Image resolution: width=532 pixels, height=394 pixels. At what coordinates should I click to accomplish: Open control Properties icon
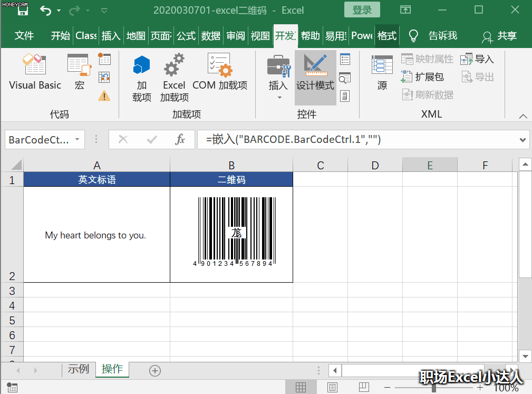point(345,60)
